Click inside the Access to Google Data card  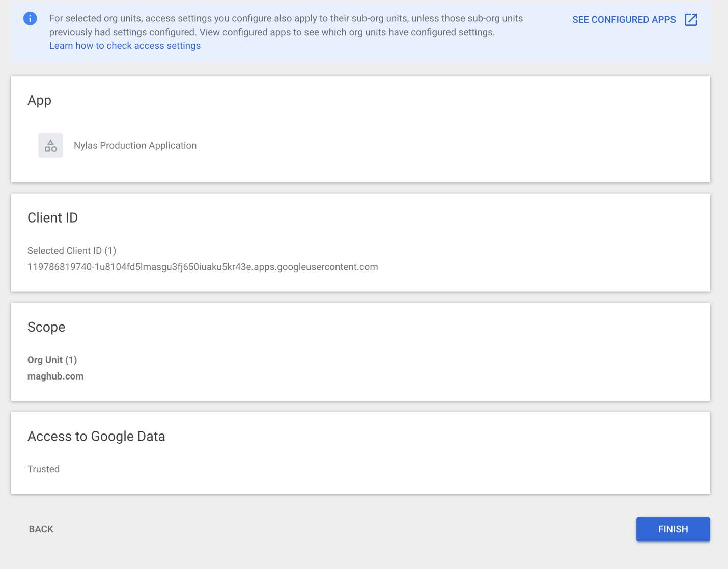click(x=360, y=453)
